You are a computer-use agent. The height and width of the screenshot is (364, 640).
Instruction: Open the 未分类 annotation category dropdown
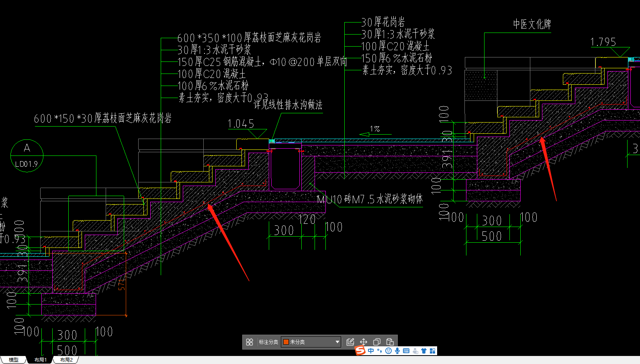(x=311, y=342)
